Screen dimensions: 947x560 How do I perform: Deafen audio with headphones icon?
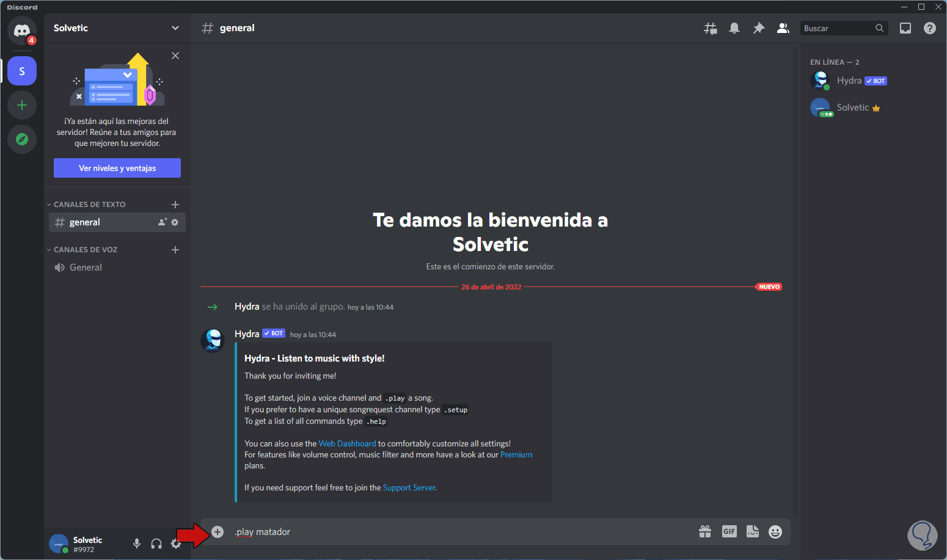[x=156, y=544]
